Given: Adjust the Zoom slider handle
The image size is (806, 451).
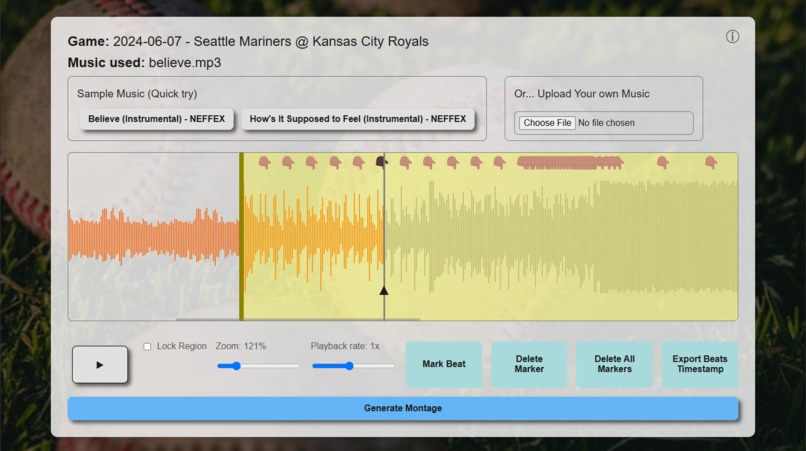Looking at the screenshot, I should pos(236,366).
